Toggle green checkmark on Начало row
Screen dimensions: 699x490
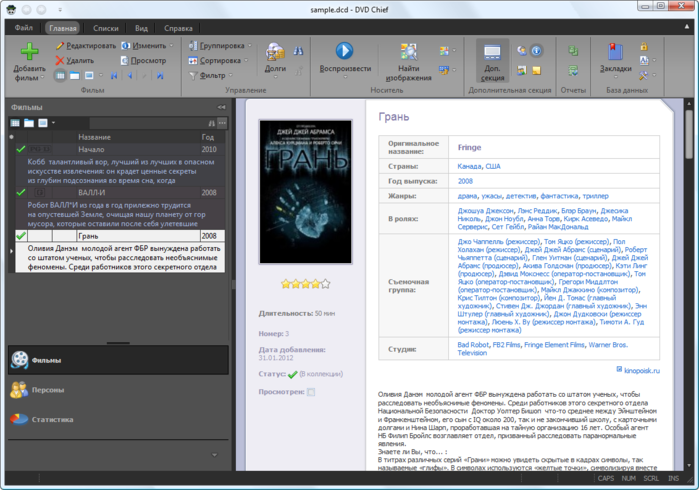21,149
